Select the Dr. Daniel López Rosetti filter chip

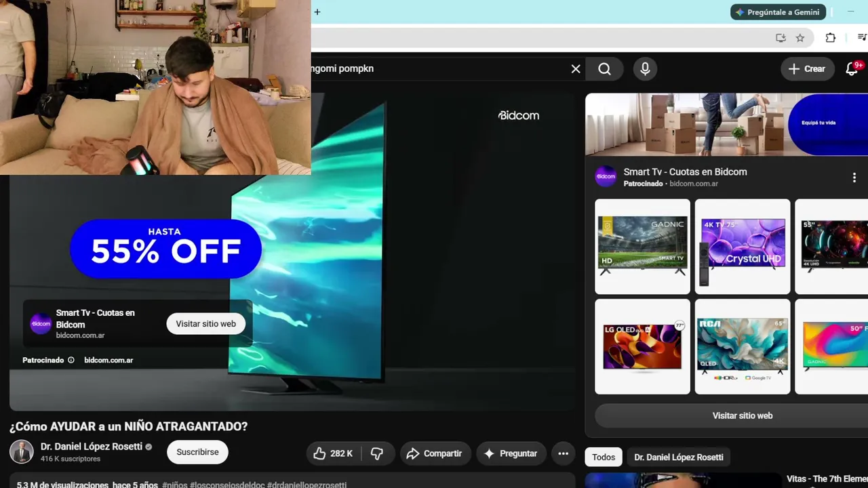tap(679, 457)
